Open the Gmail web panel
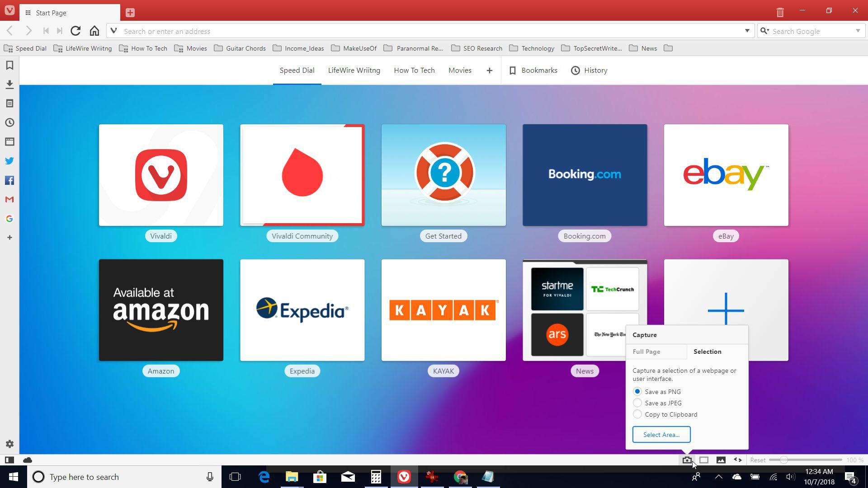Image resolution: width=868 pixels, height=488 pixels. pyautogui.click(x=9, y=199)
